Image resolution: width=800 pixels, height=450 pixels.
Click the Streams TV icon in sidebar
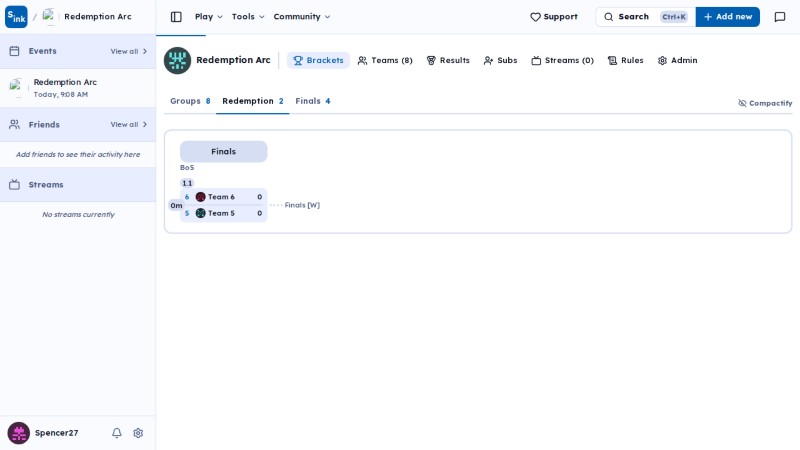(15, 185)
